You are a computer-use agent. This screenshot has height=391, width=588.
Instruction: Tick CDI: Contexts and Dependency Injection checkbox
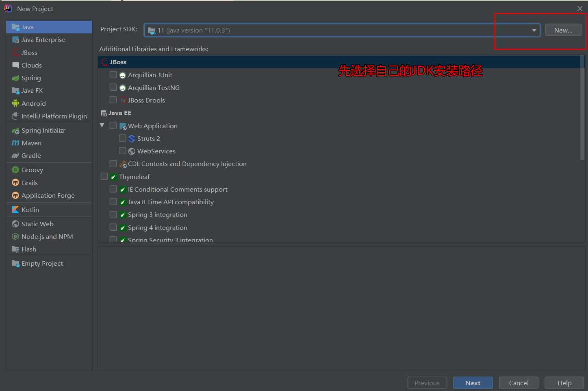[113, 164]
